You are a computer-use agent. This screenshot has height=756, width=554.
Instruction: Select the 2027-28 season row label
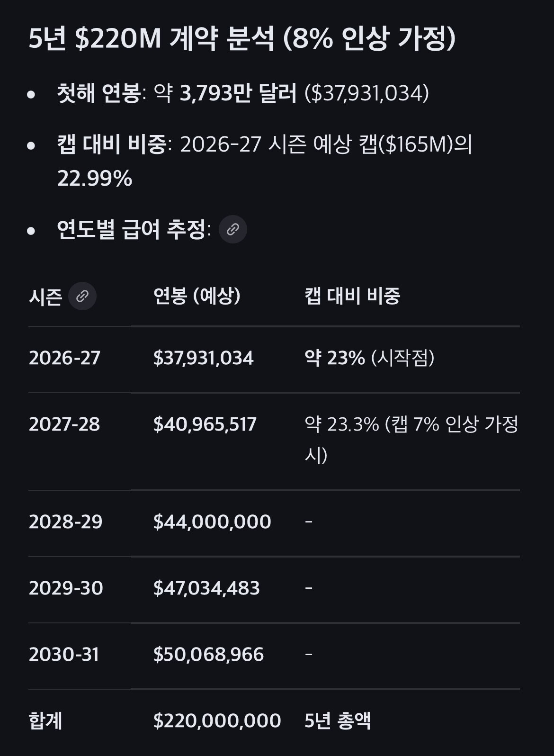pos(64,424)
